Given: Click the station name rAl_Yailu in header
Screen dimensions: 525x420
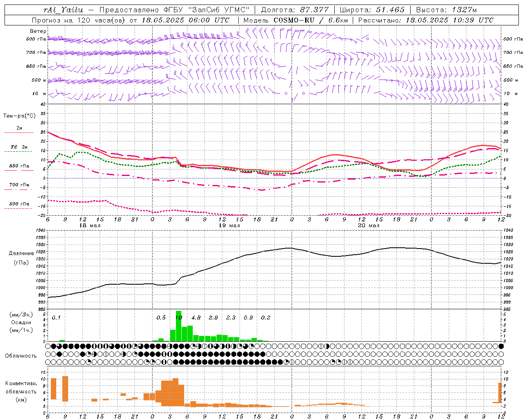Looking at the screenshot, I should point(64,10).
